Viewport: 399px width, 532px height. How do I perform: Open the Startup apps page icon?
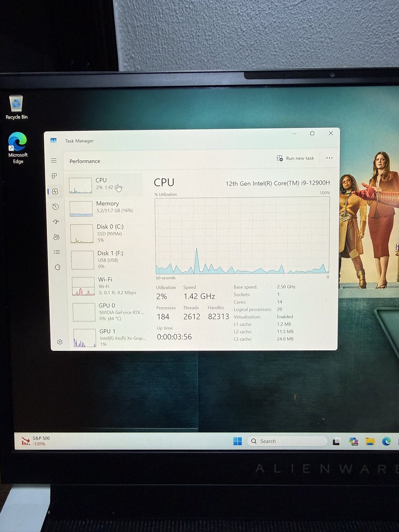point(56,222)
